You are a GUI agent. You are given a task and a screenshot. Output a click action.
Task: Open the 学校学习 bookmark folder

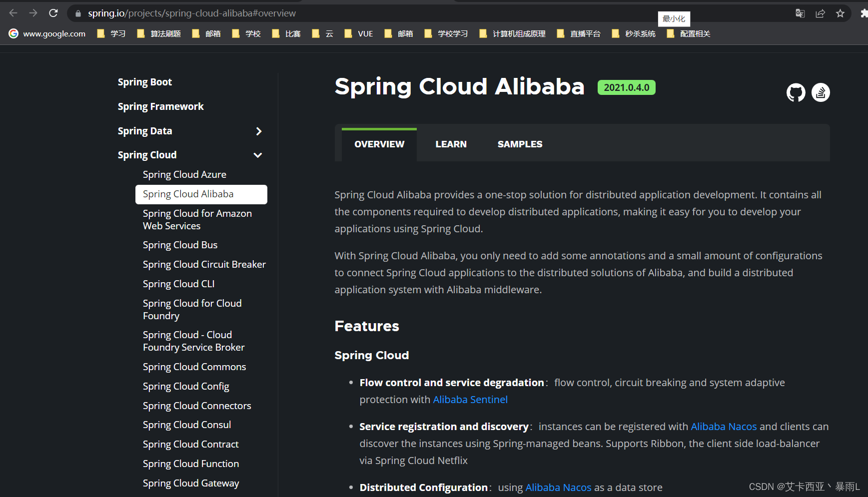[446, 33]
